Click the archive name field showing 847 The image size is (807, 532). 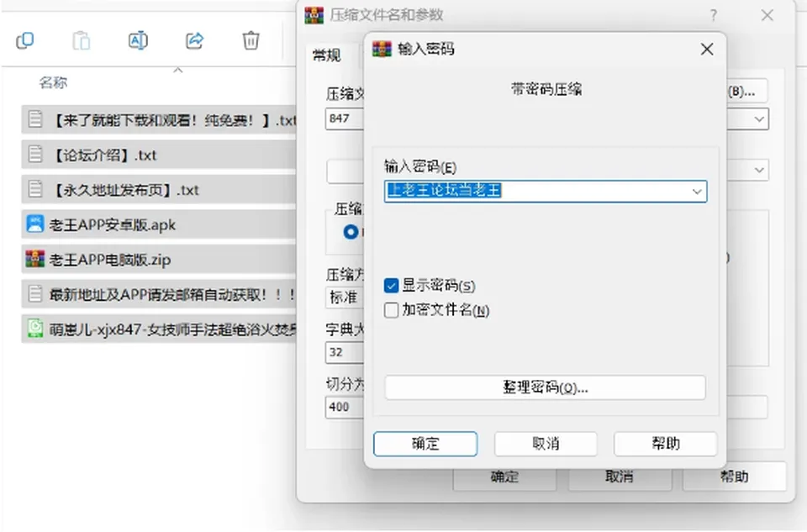coord(345,119)
